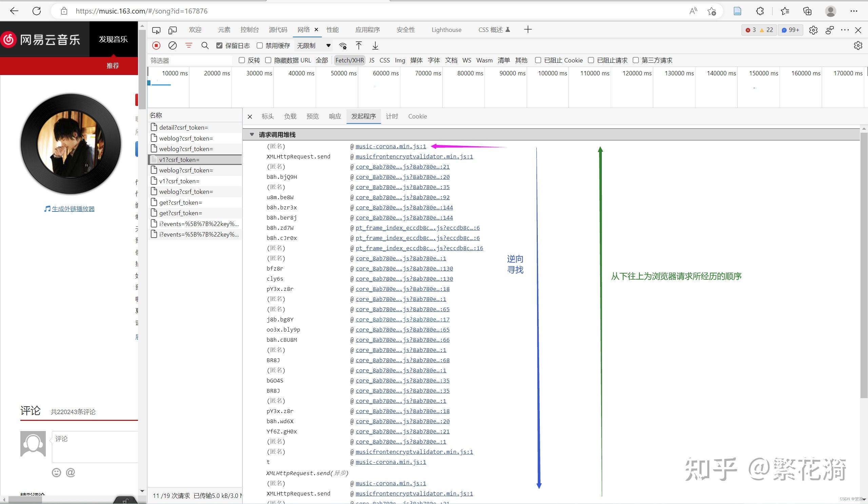The image size is (868, 504).
Task: Open search with the magnifier icon
Action: (205, 45)
